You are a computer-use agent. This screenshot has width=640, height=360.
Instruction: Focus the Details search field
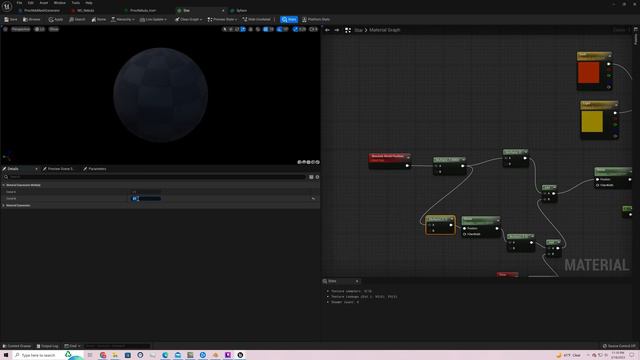pos(154,177)
